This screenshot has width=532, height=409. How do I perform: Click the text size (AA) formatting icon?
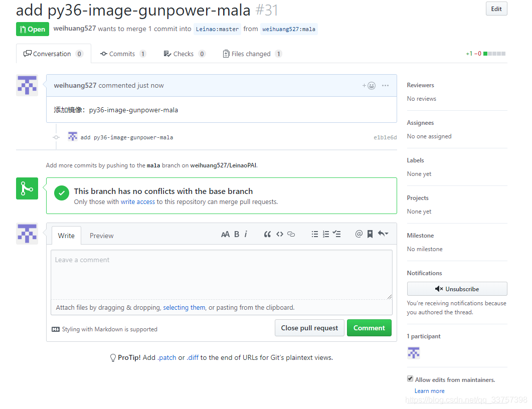[x=225, y=235]
